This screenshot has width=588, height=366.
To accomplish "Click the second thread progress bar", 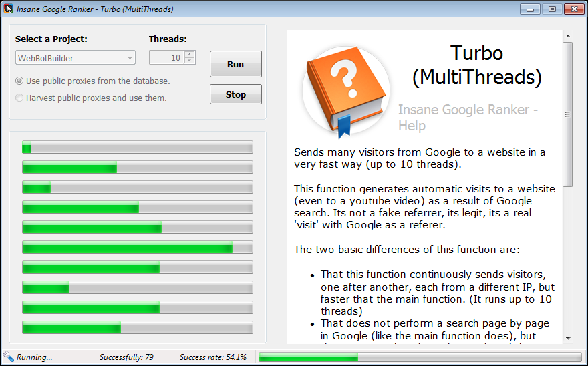I will pos(138,167).
